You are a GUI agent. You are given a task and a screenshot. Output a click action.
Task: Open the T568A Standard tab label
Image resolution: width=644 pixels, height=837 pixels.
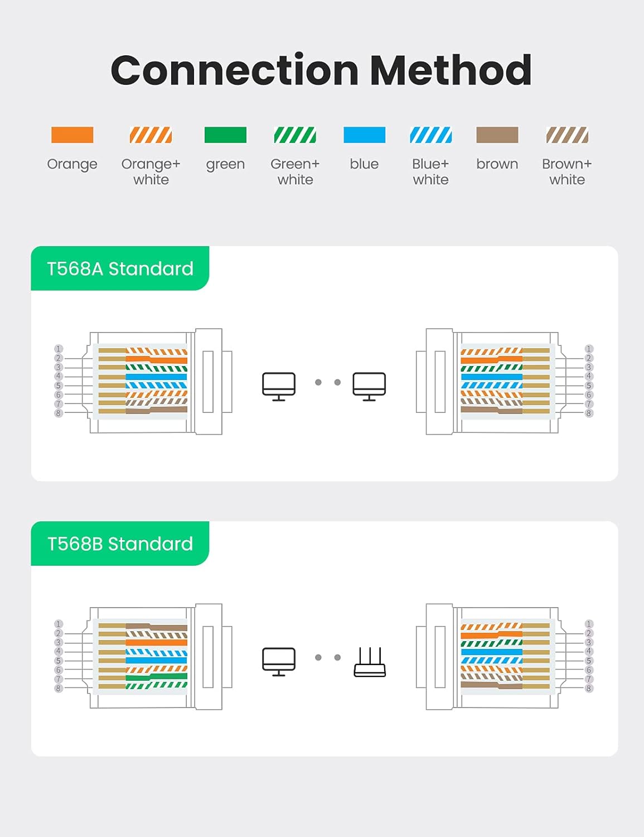pos(120,268)
